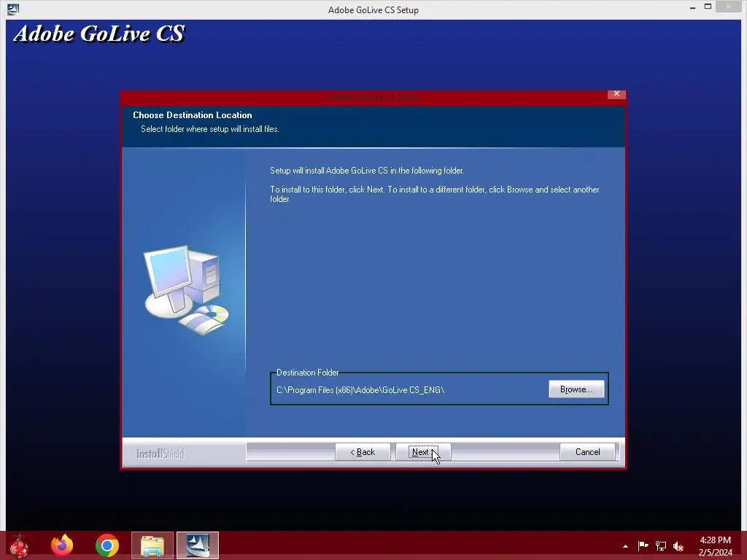
Task: Click the Next button
Action: point(423,452)
